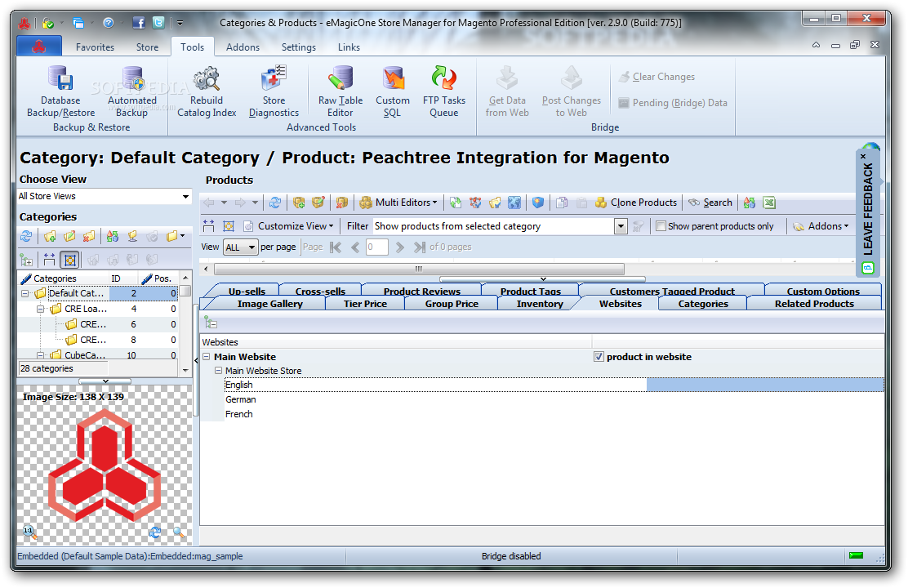Switch to the Store ribbon tab
Screen dimensions: 908x588
(147, 47)
